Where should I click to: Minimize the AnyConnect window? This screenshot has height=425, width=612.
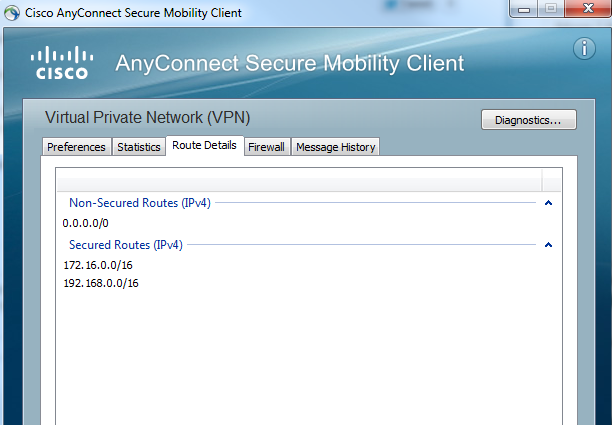click(524, 8)
